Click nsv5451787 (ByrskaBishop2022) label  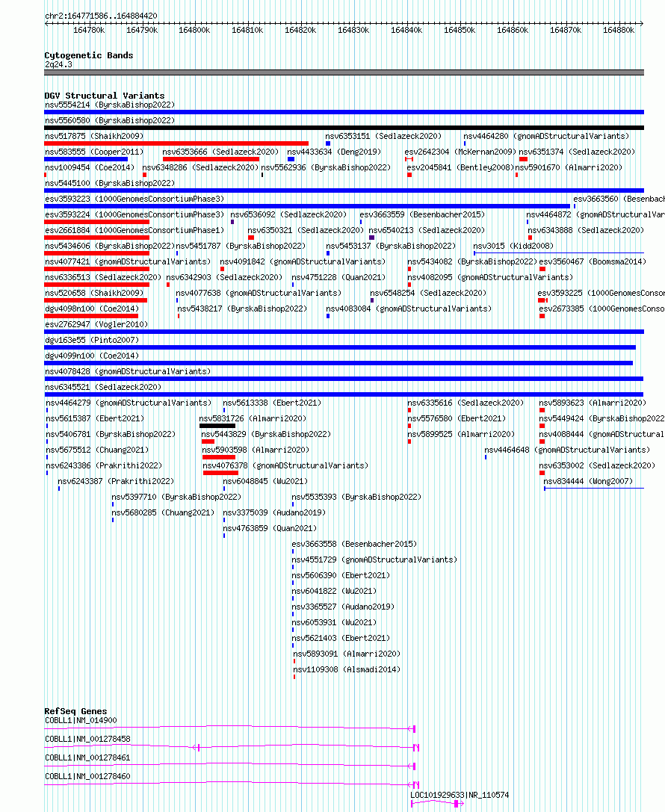241,246
